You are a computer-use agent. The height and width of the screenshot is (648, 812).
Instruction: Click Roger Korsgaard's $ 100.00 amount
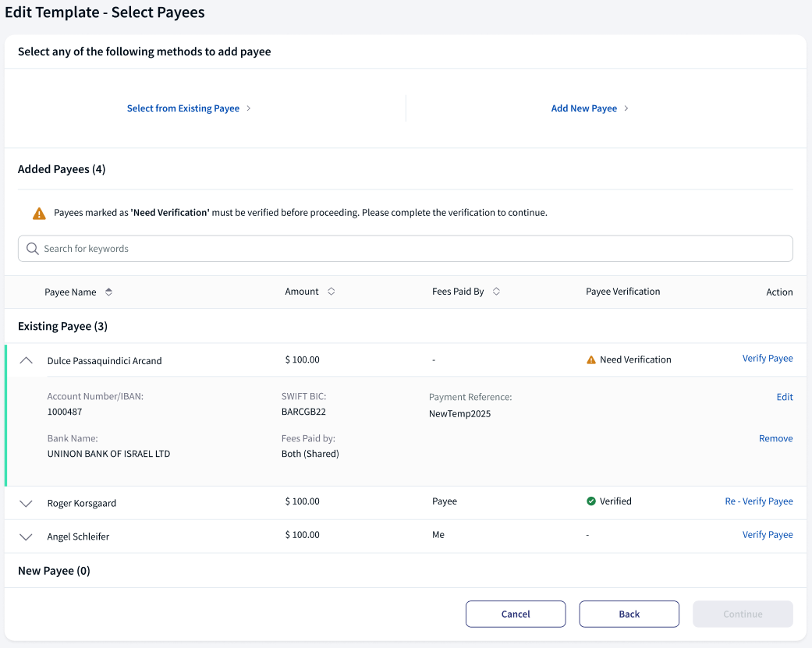point(303,501)
